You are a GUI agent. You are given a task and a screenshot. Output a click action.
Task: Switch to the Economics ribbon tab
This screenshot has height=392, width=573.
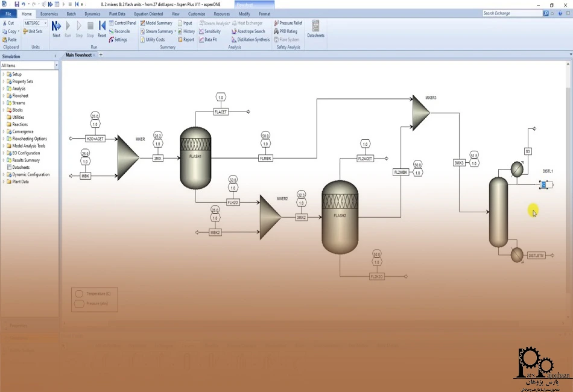(x=49, y=13)
